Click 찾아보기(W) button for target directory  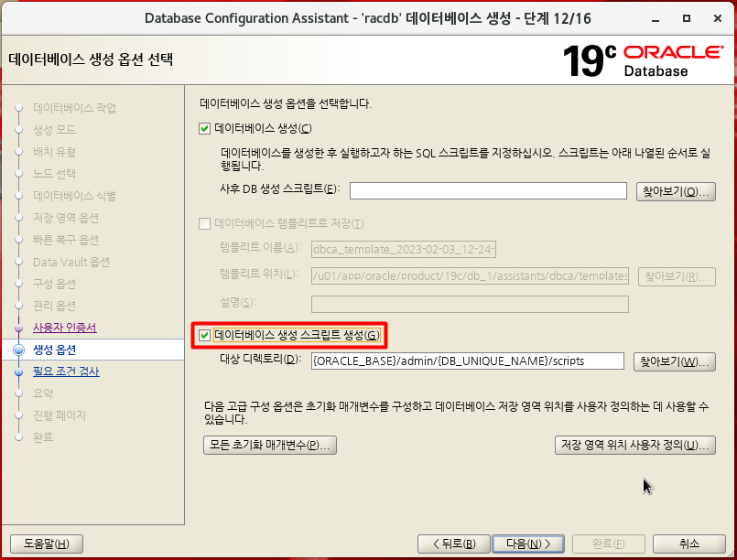674,361
